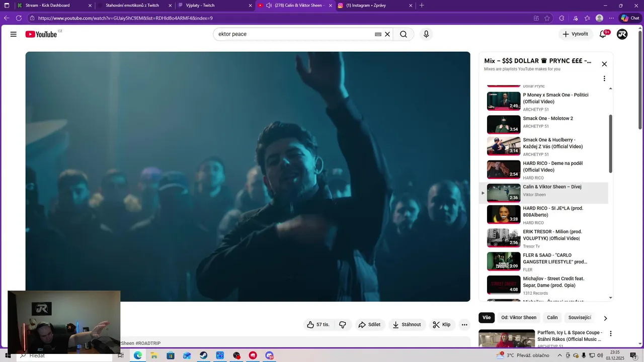Screen dimensions: 644x362
Task: Play HARD RICO - Deme na poděl
Action: pyautogui.click(x=543, y=169)
